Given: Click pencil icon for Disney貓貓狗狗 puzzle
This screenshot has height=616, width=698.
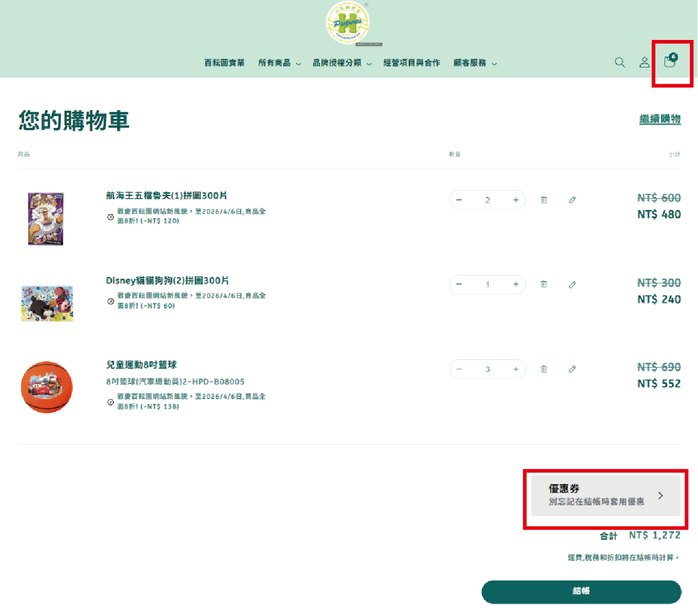Looking at the screenshot, I should 572,285.
